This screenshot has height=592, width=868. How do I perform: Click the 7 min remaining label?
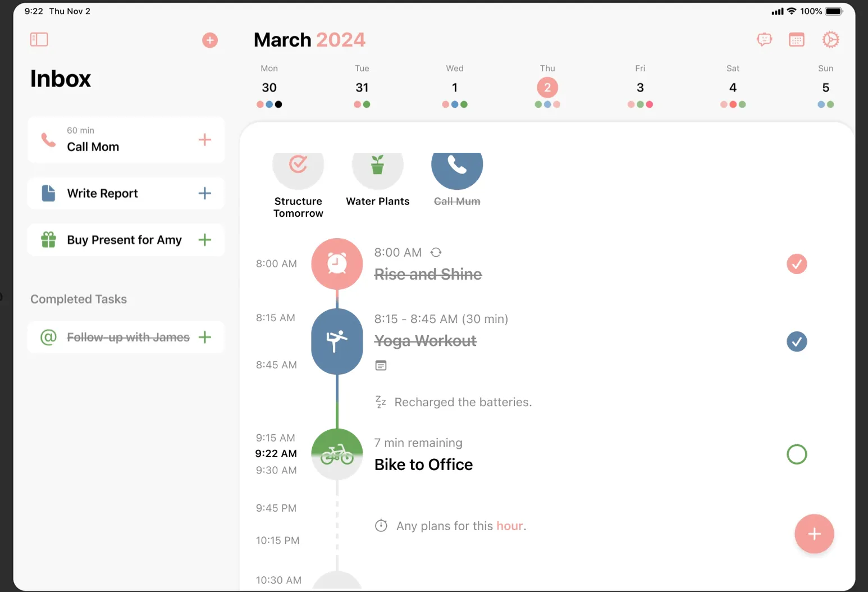[418, 443]
